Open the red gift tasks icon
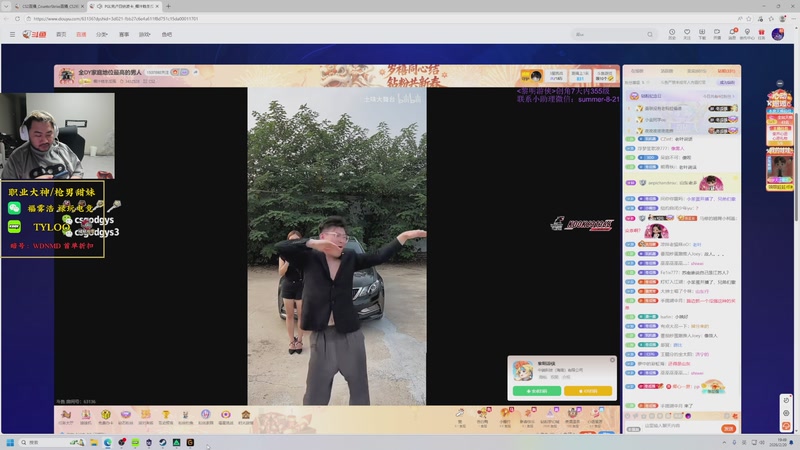800x450 pixels. pos(762,34)
